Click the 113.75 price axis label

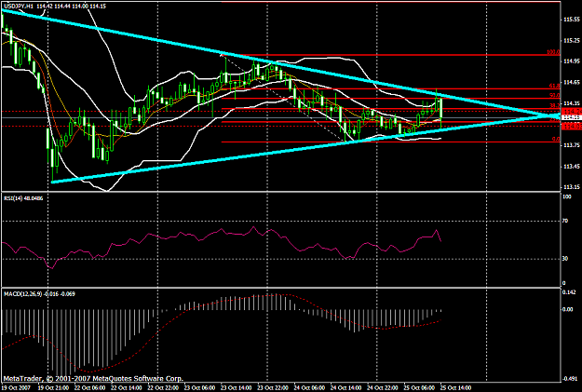[572, 145]
